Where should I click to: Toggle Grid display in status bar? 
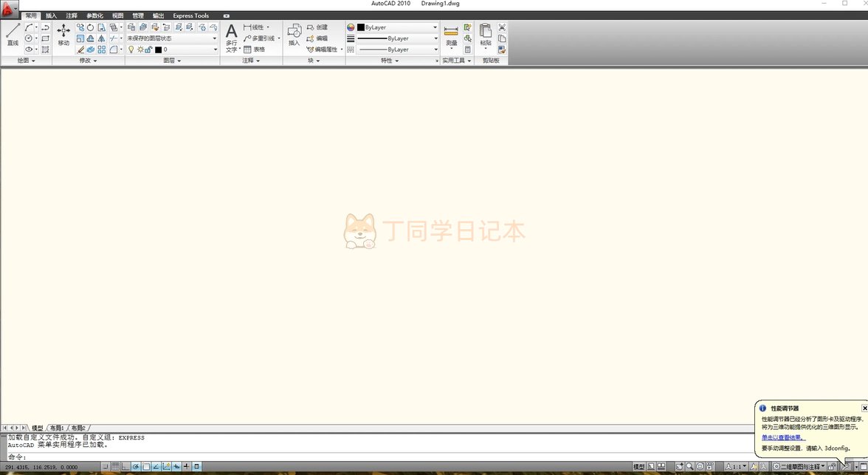tap(116, 467)
